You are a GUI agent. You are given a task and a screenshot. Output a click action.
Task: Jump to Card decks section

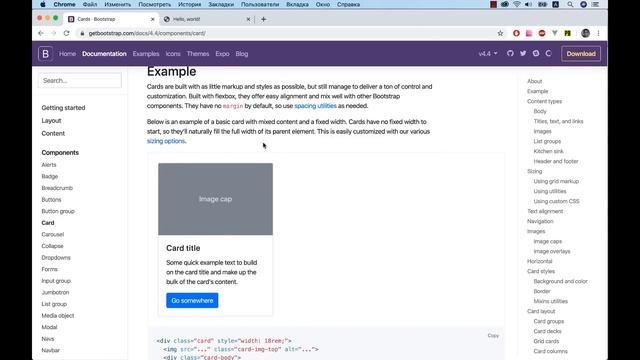(x=547, y=331)
